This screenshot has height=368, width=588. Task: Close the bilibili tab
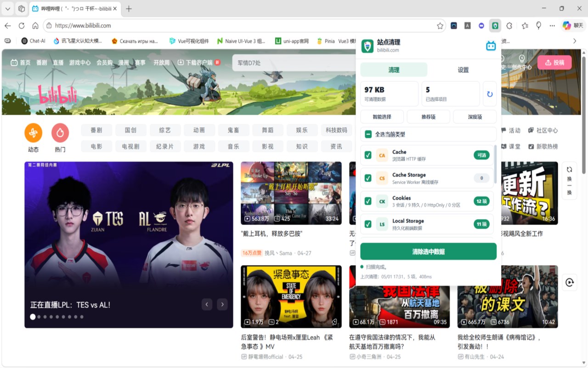point(114,9)
